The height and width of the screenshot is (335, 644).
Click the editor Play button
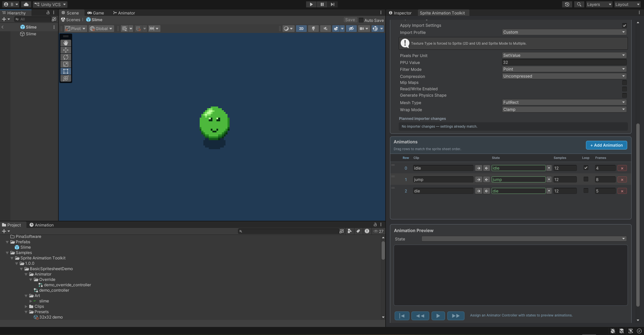(x=311, y=4)
